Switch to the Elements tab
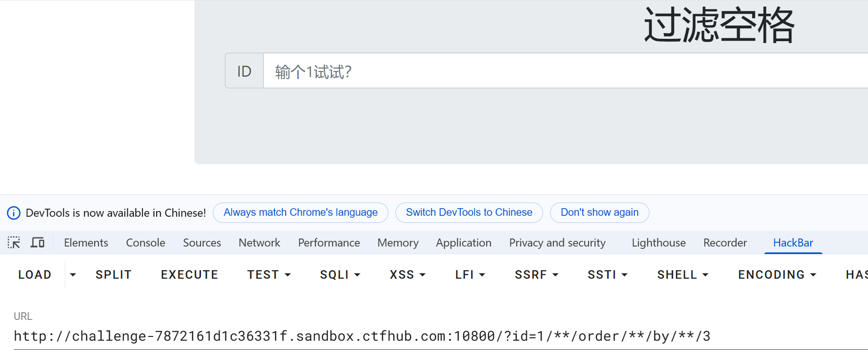 pyautogui.click(x=86, y=243)
